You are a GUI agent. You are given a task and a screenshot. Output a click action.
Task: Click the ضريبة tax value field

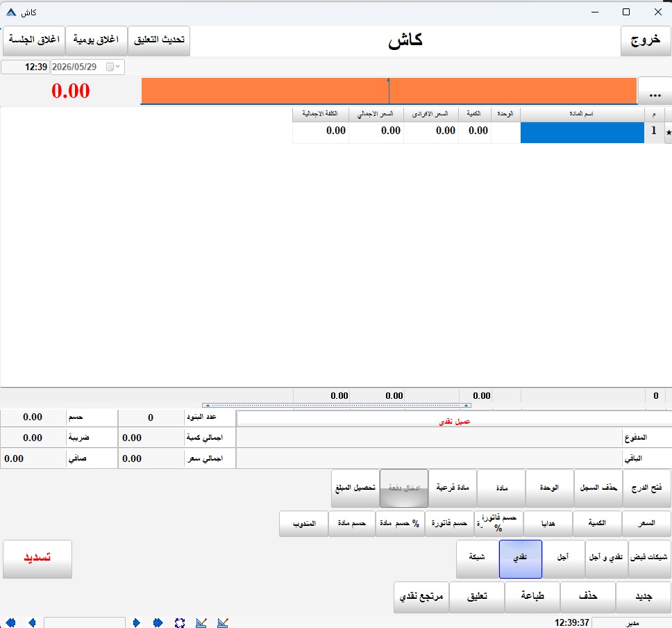point(33,438)
